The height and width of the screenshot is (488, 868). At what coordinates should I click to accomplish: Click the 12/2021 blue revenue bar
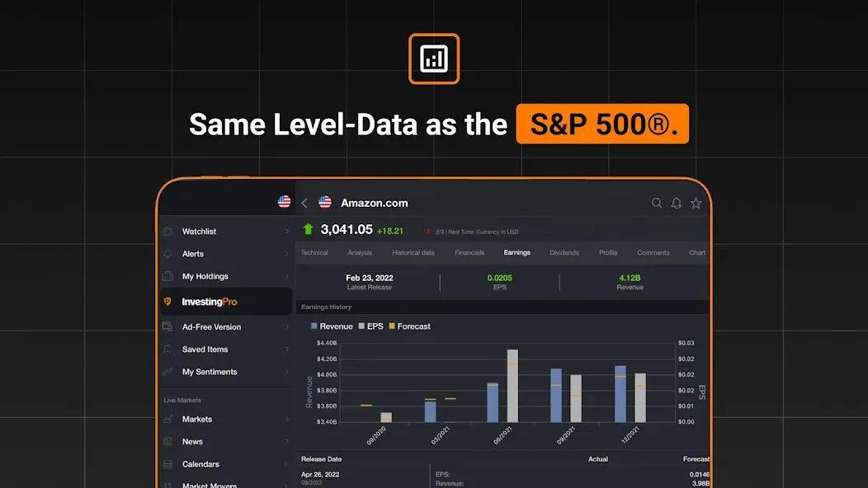620,394
